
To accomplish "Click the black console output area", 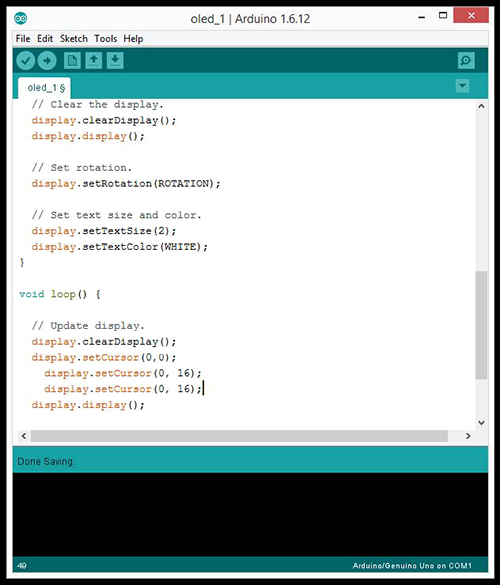I will pyautogui.click(x=250, y=514).
